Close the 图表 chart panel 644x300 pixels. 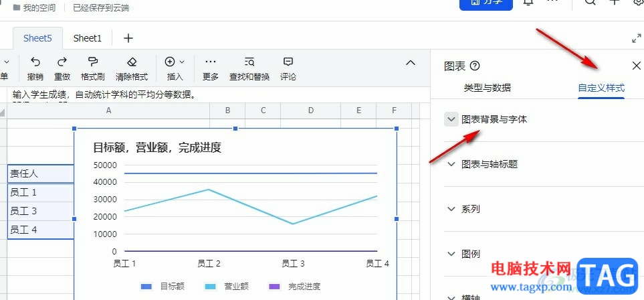point(636,66)
